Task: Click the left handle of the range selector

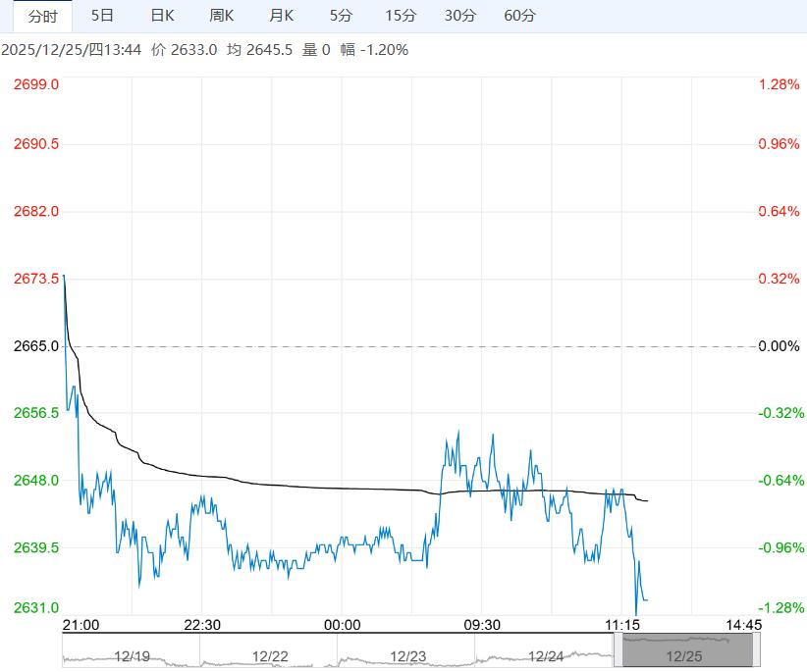Action: click(x=619, y=650)
